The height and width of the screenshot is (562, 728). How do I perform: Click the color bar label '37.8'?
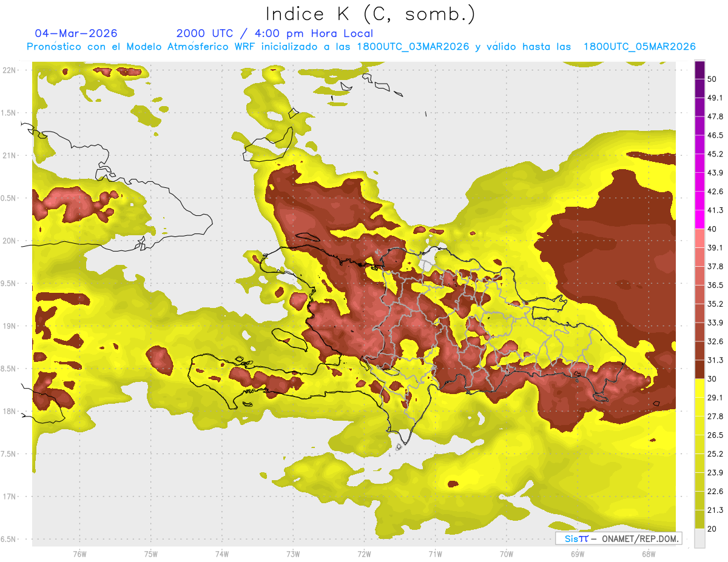point(715,266)
